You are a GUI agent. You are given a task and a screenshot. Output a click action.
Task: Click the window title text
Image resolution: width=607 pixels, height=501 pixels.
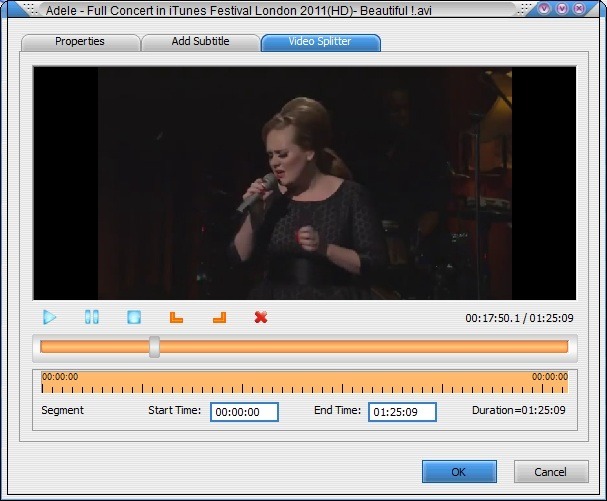pos(238,10)
